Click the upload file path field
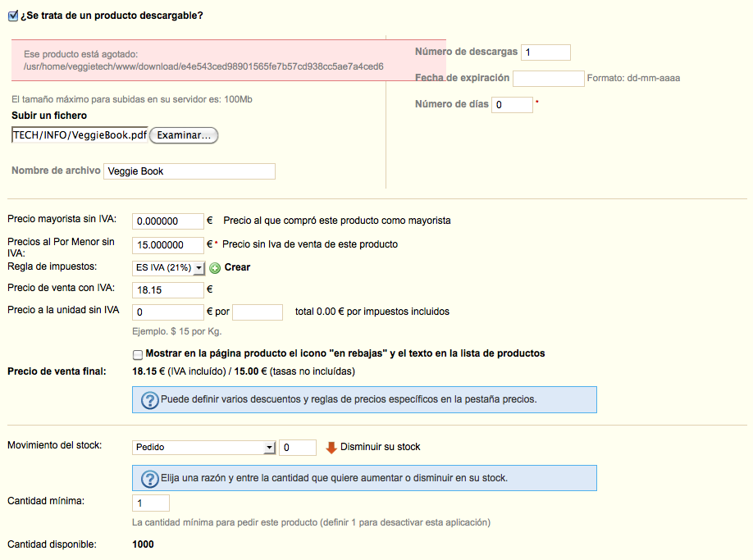Screen dimensions: 753x560 coord(80,135)
